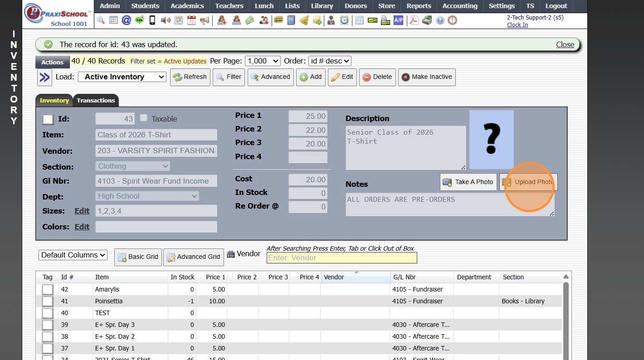Toggle the Taxable checkbox
This screenshot has height=360, width=644.
(144, 118)
